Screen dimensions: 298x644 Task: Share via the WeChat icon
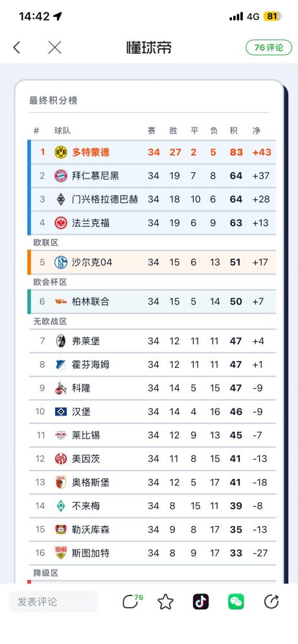(x=236, y=602)
